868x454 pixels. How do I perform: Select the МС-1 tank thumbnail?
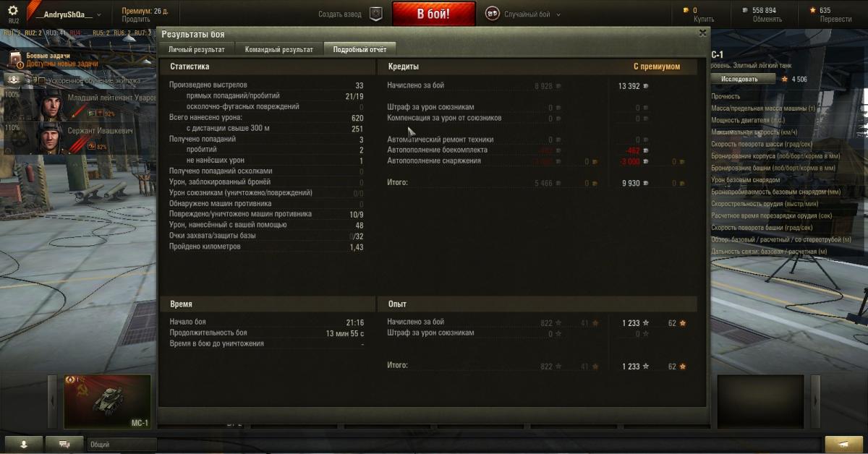pos(108,401)
